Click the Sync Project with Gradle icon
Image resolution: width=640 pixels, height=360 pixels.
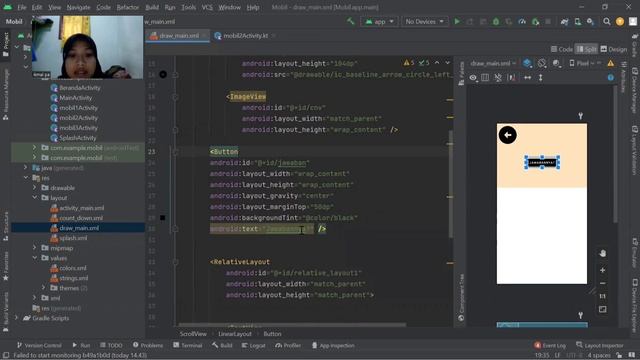(x=564, y=22)
